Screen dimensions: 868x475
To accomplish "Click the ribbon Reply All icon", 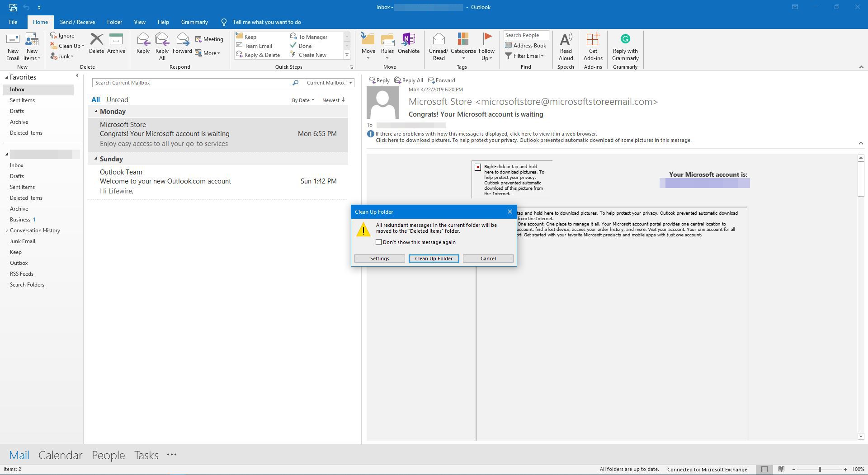I will pos(162,39).
